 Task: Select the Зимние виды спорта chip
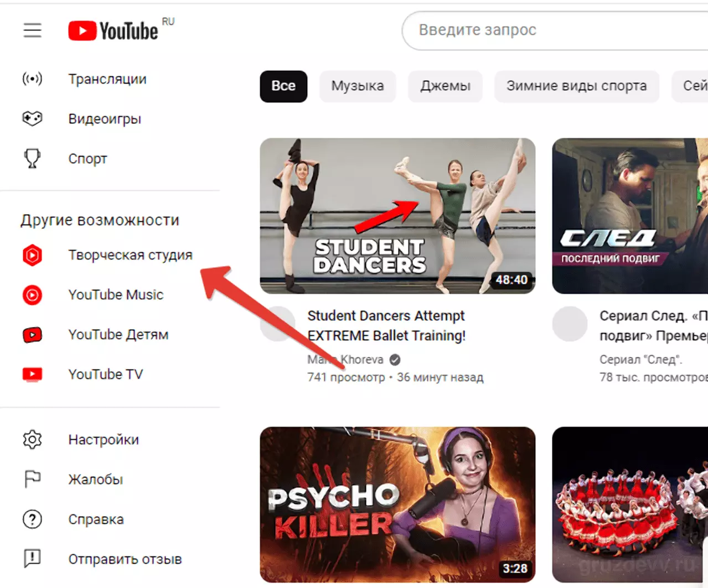(577, 86)
